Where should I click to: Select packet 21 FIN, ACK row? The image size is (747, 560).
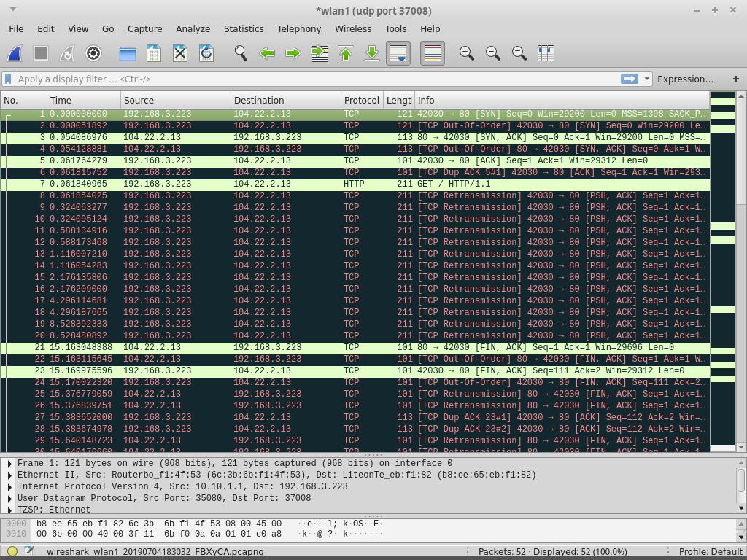(355, 348)
